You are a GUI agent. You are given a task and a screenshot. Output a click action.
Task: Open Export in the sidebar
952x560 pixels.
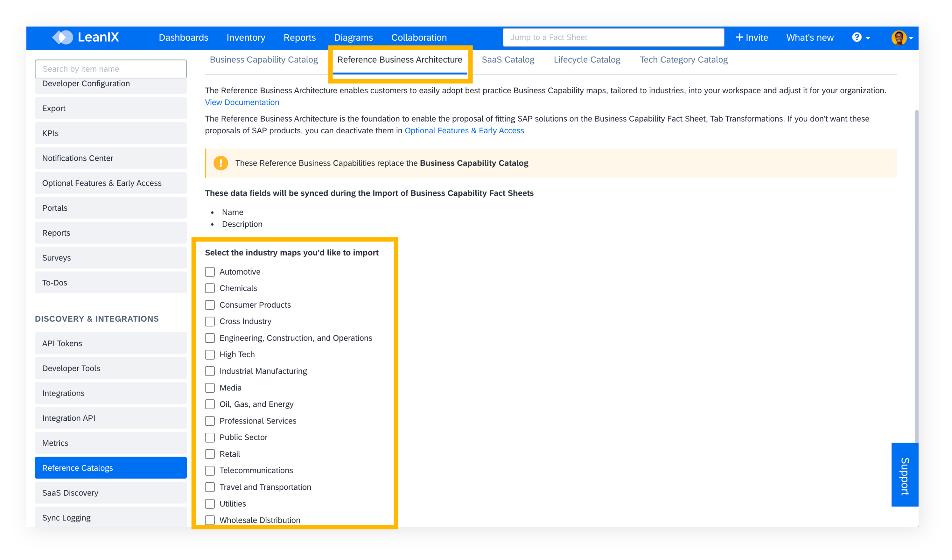(111, 108)
